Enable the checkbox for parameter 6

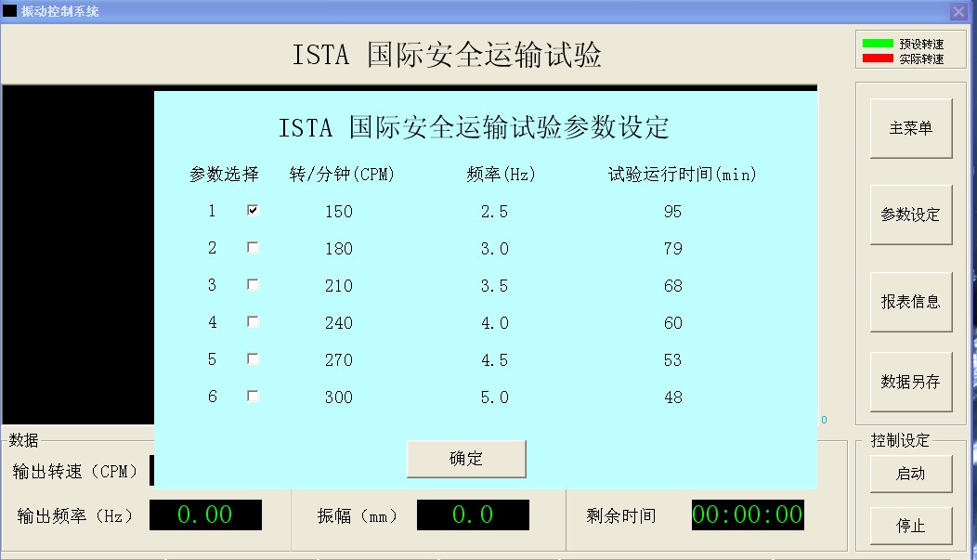click(253, 397)
